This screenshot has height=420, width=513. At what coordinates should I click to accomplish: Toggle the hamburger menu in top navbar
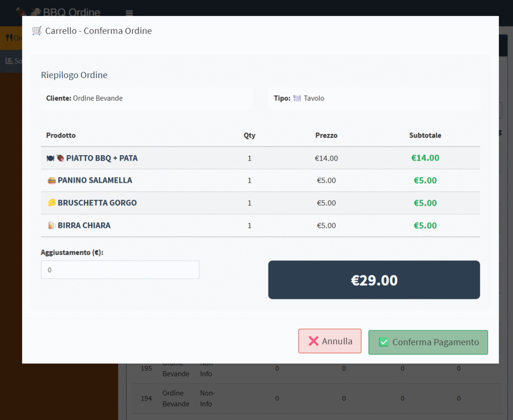click(x=129, y=13)
